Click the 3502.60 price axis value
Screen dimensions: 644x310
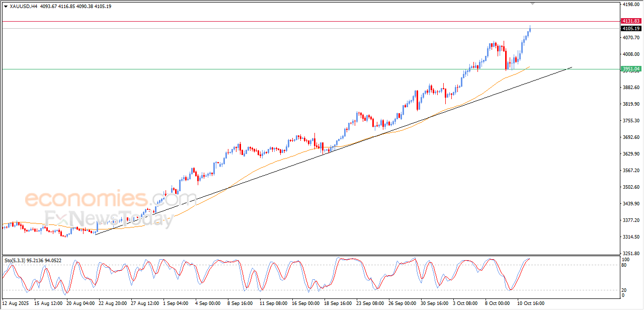630,187
